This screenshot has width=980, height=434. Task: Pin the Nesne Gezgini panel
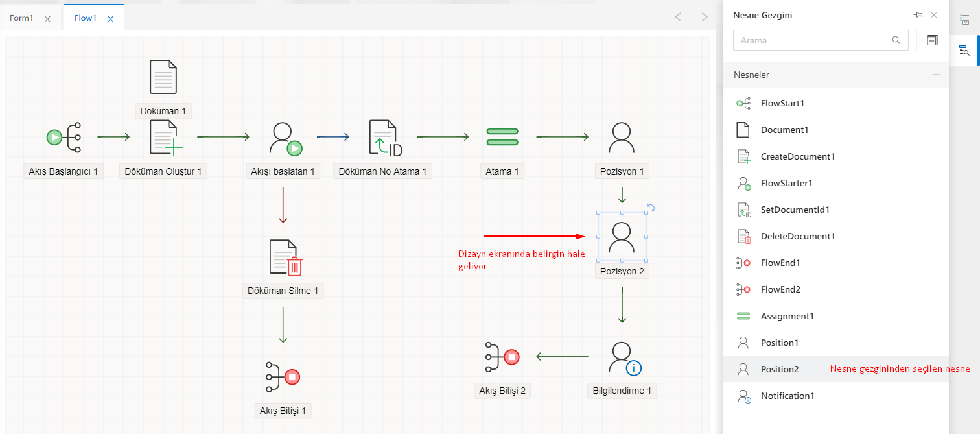[918, 15]
